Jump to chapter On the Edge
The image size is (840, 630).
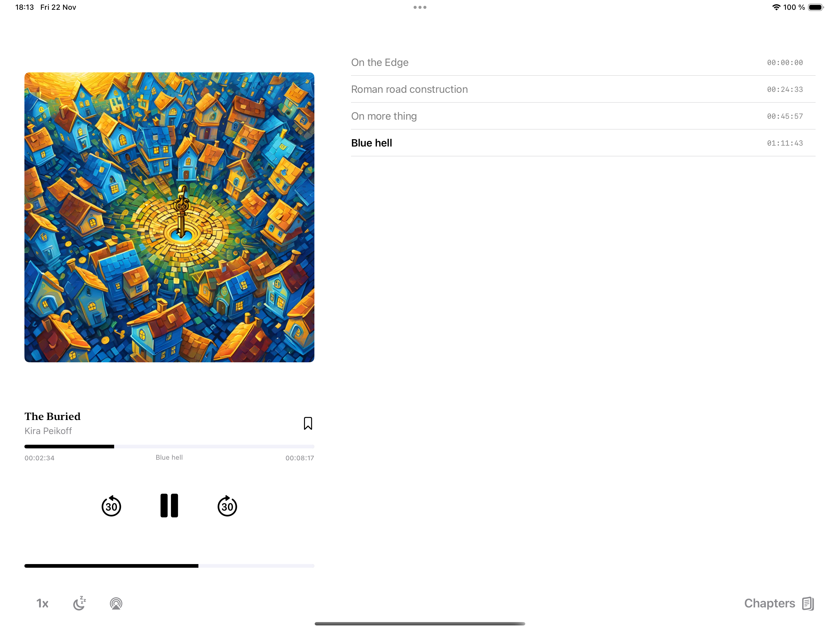[x=582, y=62]
